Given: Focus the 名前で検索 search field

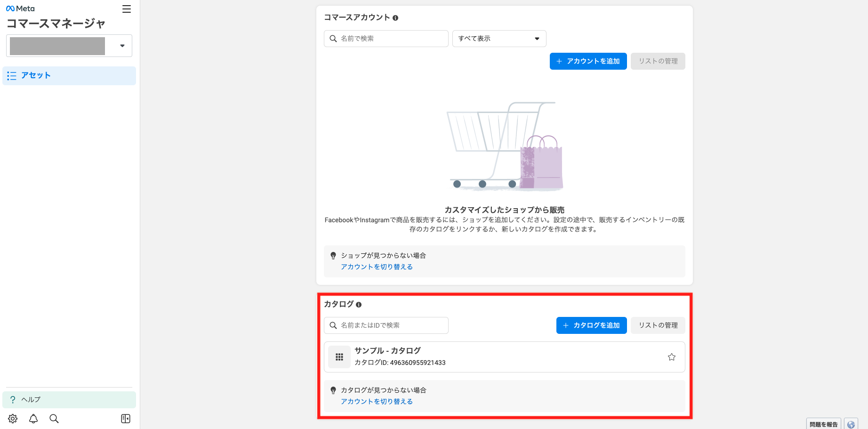Looking at the screenshot, I should 386,39.
